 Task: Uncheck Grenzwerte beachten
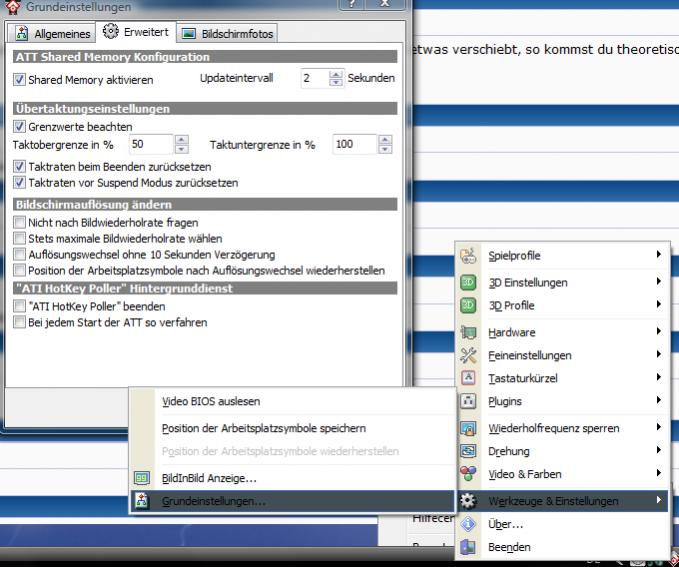click(x=19, y=126)
